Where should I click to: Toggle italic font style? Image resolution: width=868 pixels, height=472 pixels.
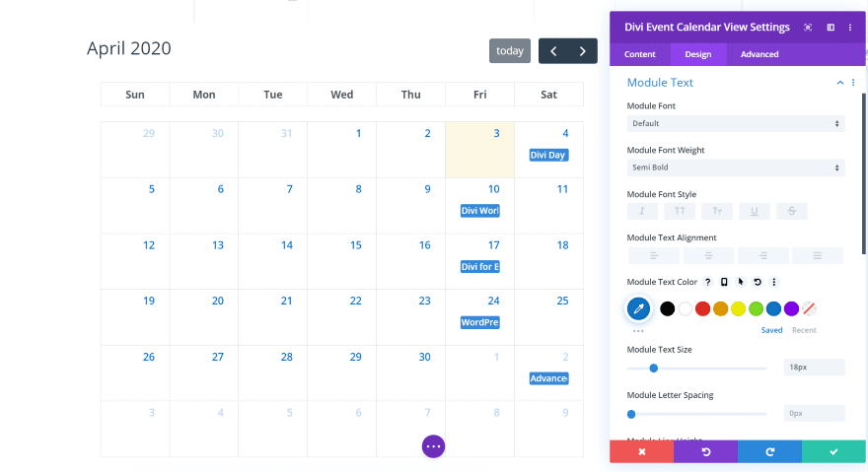tap(642, 211)
